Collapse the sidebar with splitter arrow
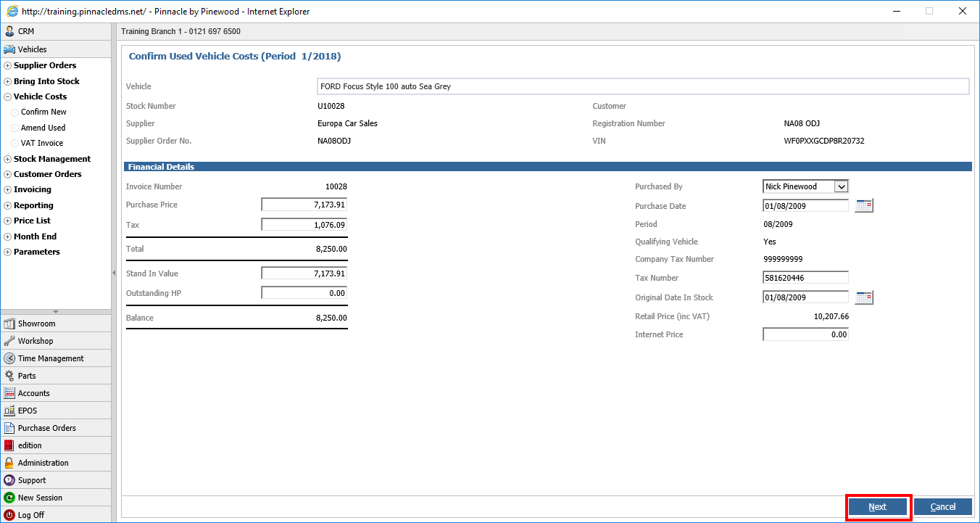This screenshot has height=523, width=980. pyautogui.click(x=114, y=273)
